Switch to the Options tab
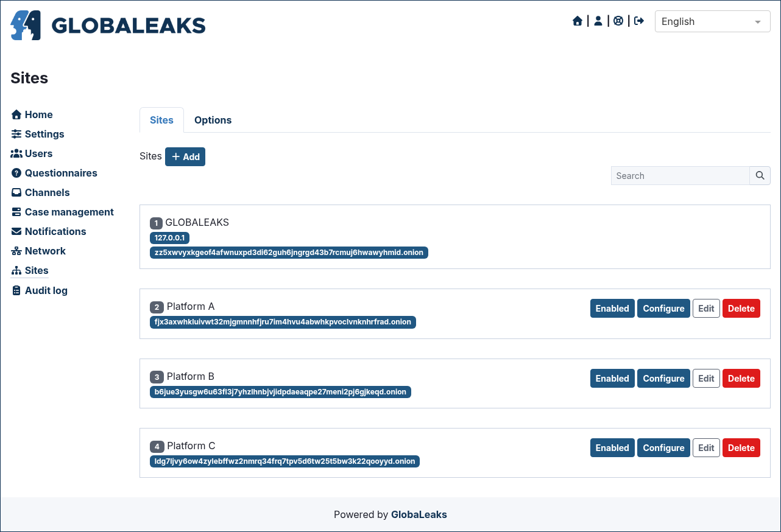Viewport: 781px width, 532px height. click(213, 120)
